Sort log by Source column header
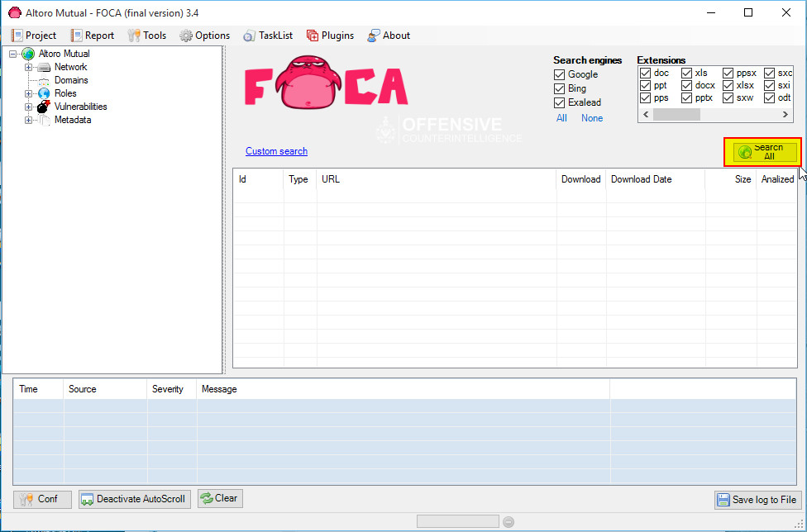 (106, 389)
